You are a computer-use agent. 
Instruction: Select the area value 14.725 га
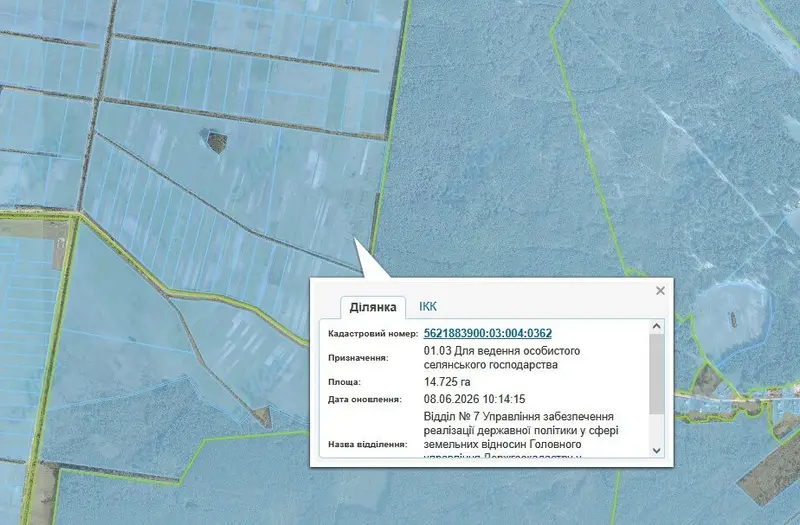tap(447, 382)
